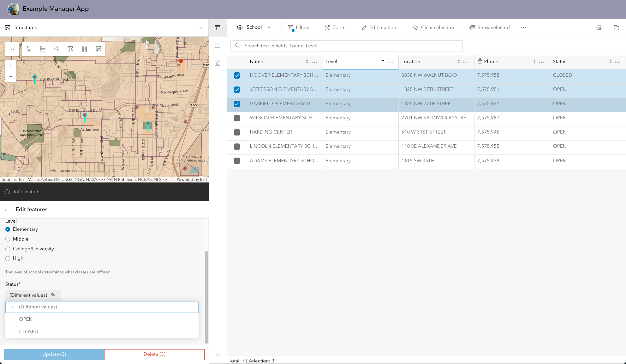Open the map legend list icon
The height and width of the screenshot is (364, 626).
pyautogui.click(x=43, y=49)
